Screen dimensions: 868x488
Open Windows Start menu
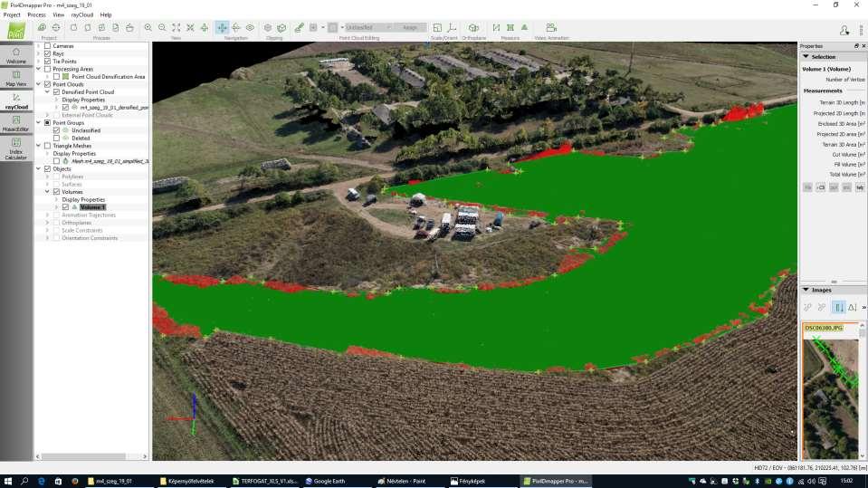click(8, 482)
